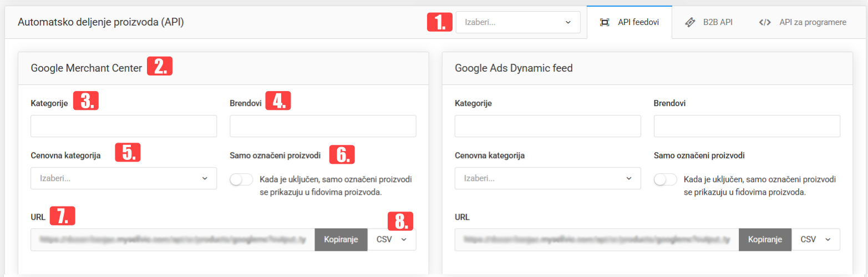868x277 pixels.
Task: Click Kategorije field in Google Merchant Center
Action: point(124,126)
